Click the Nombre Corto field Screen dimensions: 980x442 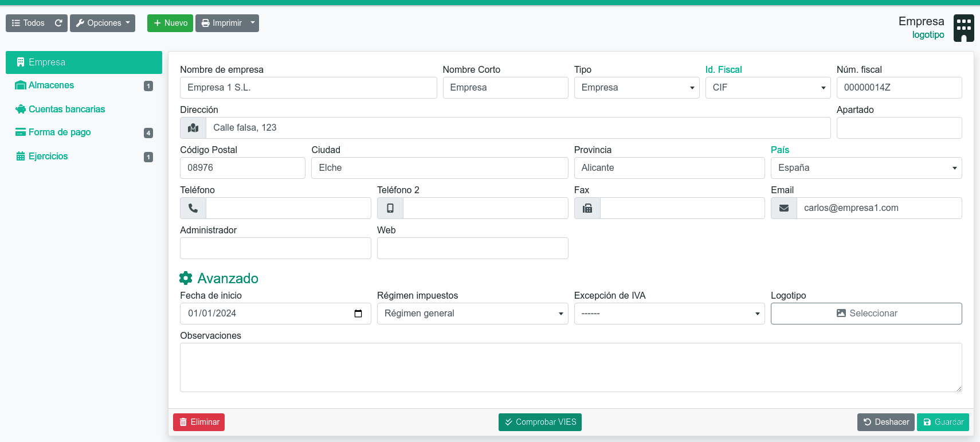tap(505, 88)
